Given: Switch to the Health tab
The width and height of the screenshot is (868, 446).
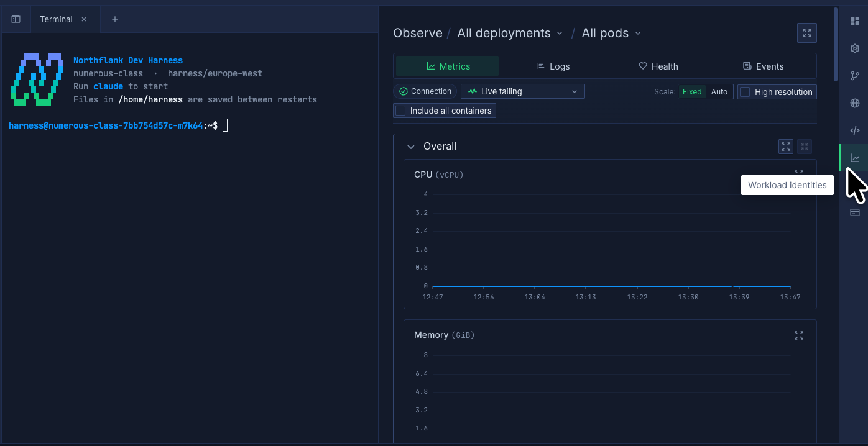Looking at the screenshot, I should point(658,66).
